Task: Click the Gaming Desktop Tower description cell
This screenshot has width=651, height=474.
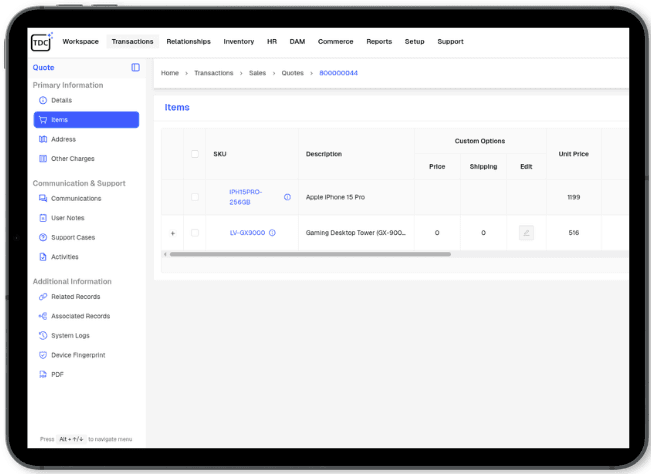Action: tap(356, 233)
